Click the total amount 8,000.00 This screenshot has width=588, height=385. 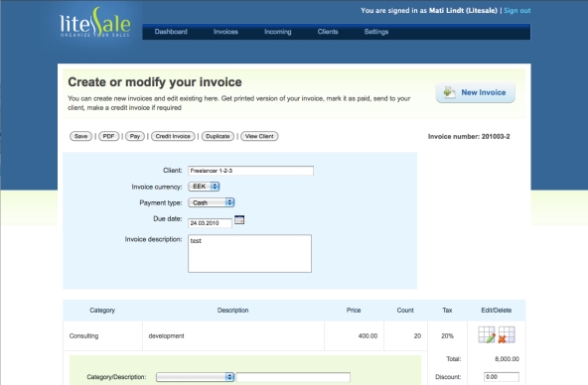507,359
